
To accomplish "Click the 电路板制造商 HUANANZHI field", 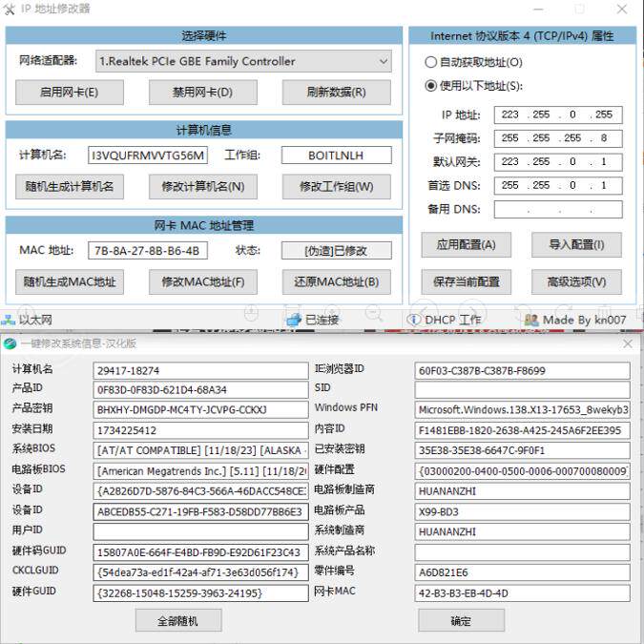I will coord(523,490).
